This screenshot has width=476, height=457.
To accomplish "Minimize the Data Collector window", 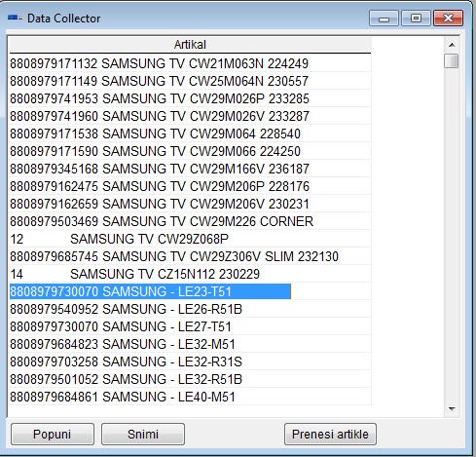I will click(x=384, y=19).
